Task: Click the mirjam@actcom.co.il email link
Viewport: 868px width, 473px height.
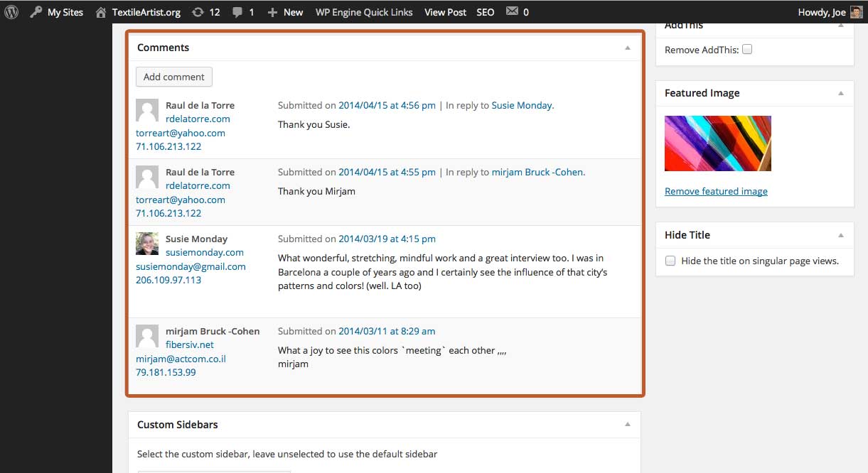Action: 181,359
